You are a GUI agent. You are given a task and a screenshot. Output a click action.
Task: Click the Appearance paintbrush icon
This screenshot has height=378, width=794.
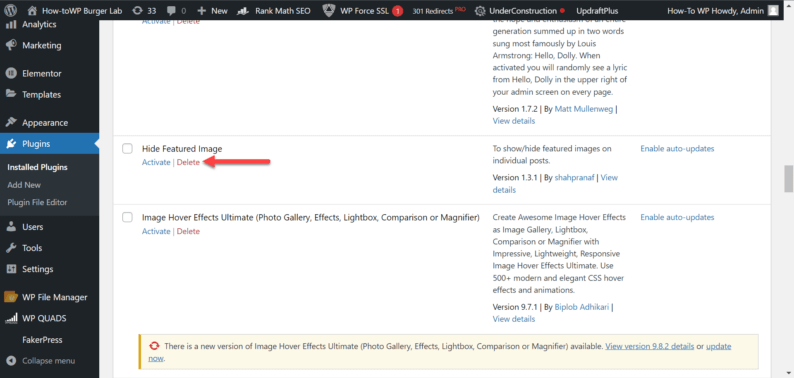(11, 123)
